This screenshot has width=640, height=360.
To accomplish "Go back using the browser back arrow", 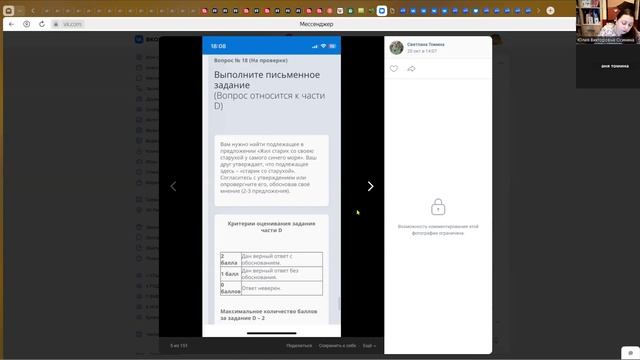I will tap(11, 24).
